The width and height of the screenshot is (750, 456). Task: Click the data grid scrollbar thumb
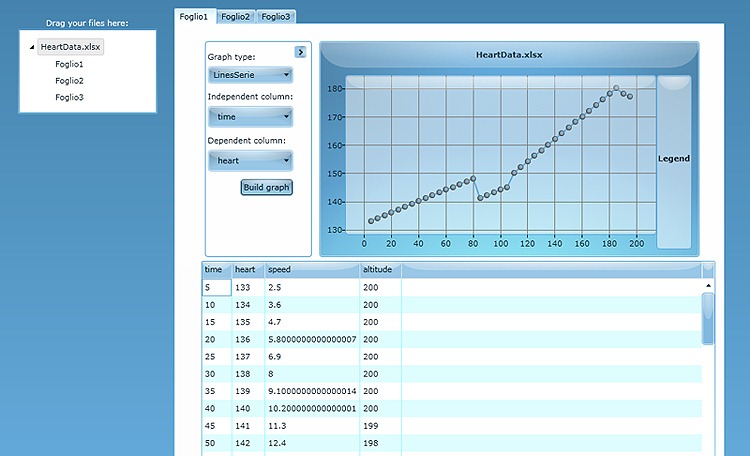click(708, 318)
